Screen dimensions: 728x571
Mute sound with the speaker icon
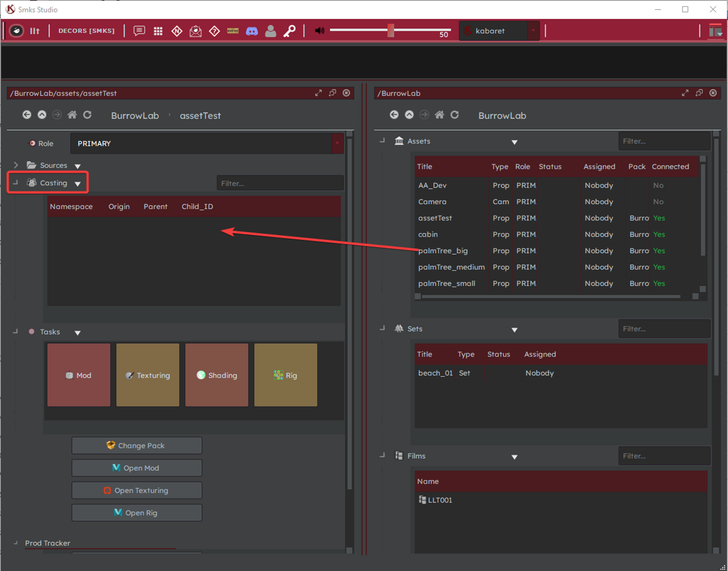320,31
